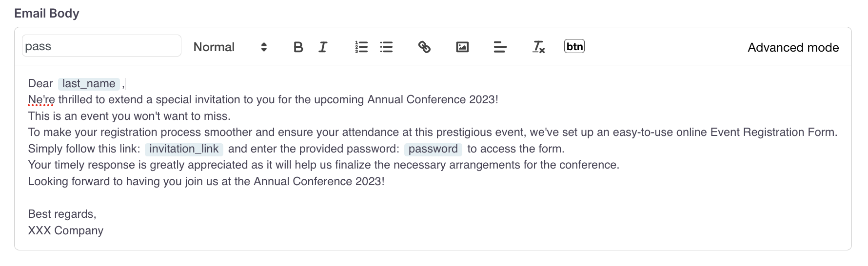Click the 'XXX Company' signature text
This screenshot has height=266, width=868.
tap(66, 230)
